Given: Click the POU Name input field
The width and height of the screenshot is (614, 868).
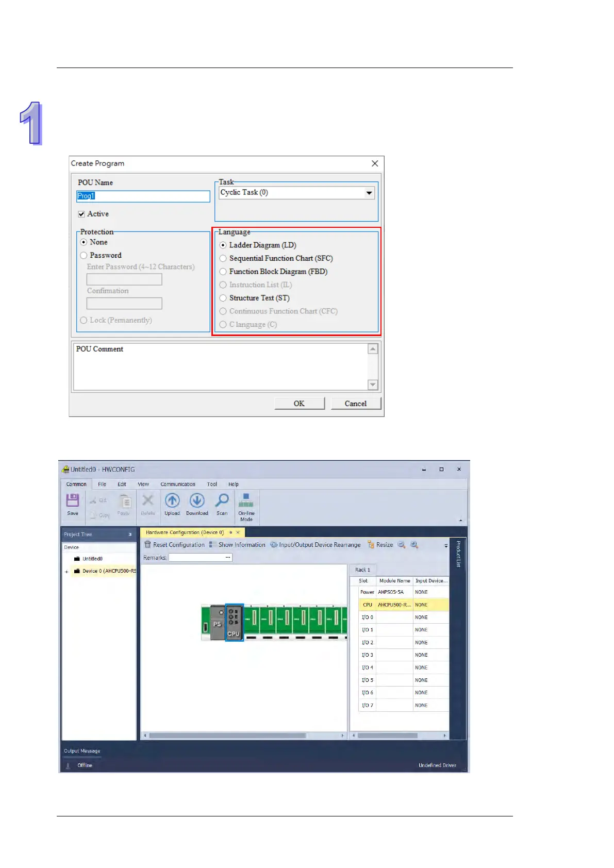Looking at the screenshot, I should click(x=143, y=196).
